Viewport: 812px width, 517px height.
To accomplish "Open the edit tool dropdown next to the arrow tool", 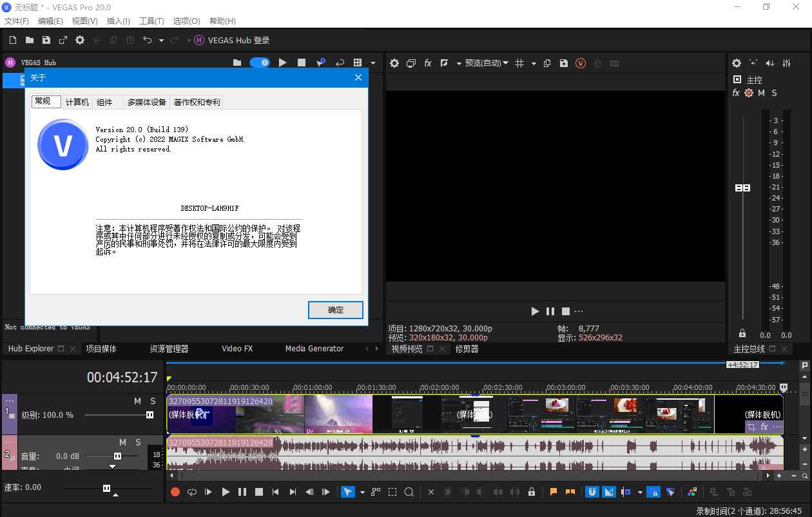I will (x=362, y=492).
